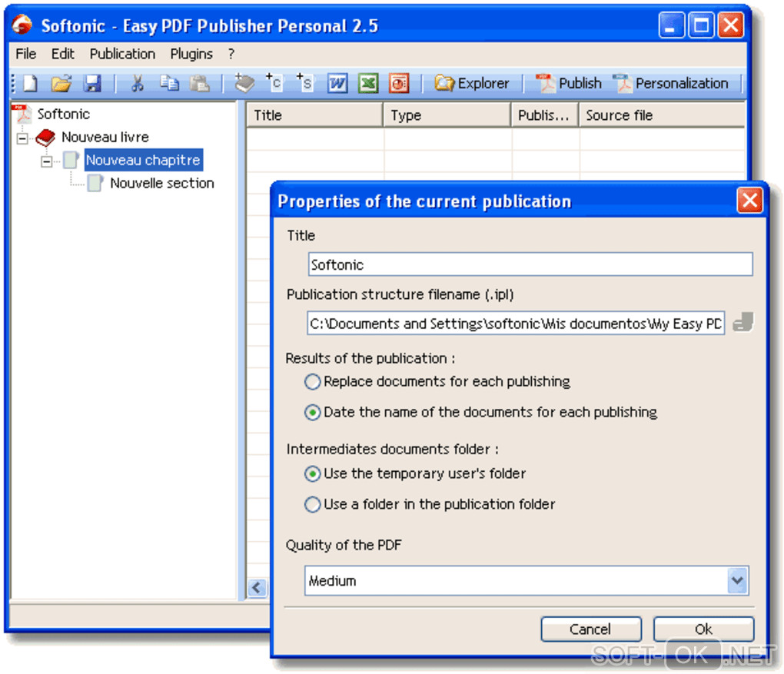This screenshot has height=674, width=784.
Task: Insert an Excel document icon
Action: (368, 84)
